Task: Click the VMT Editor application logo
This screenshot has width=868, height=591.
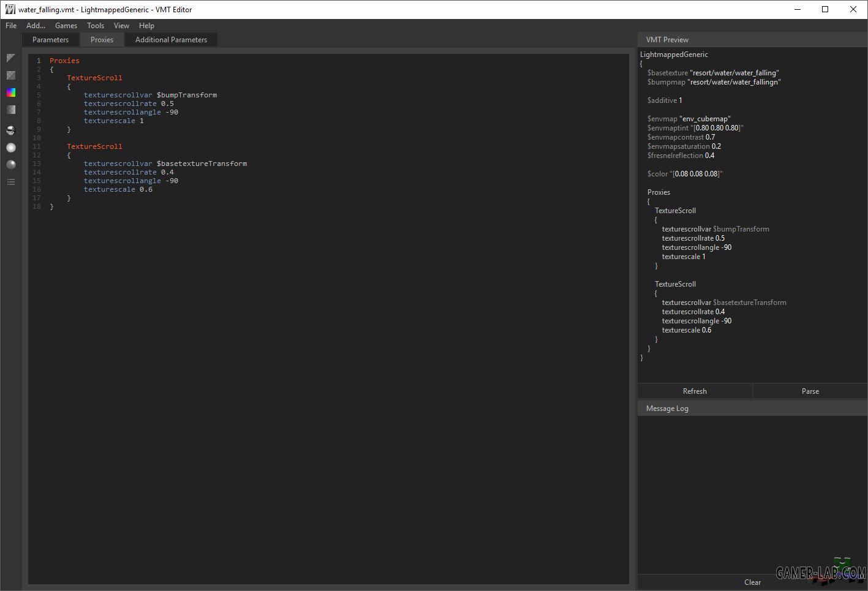Action: click(x=10, y=9)
